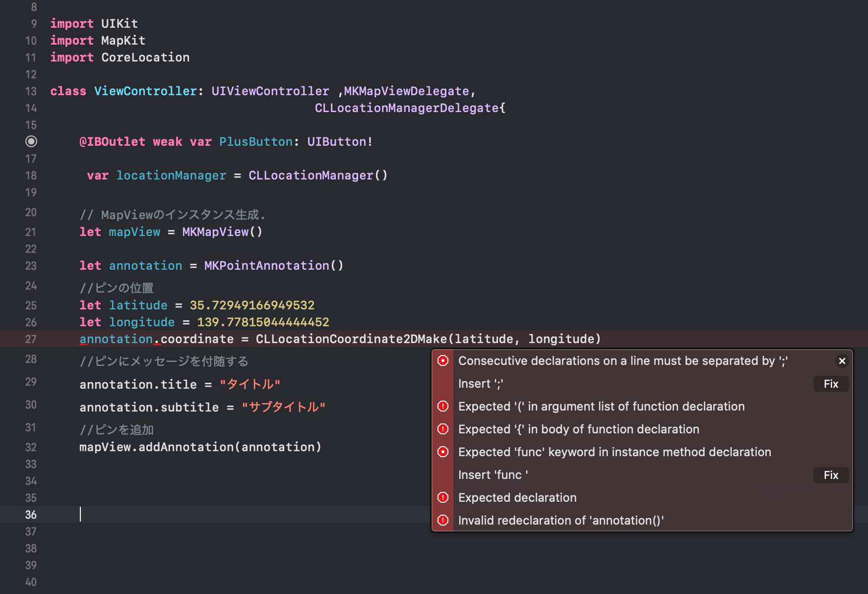The width and height of the screenshot is (868, 594).
Task: Click the MKPointAnnotation() initializer text
Action: pos(273,266)
